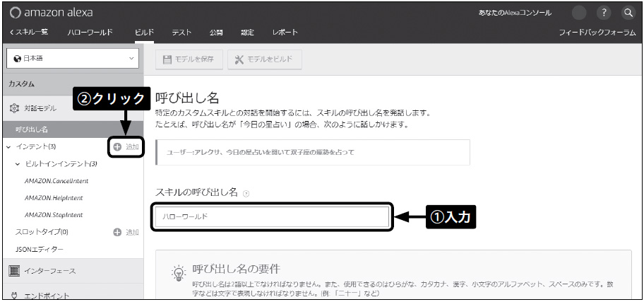644x302 pixels.
Task: Click the エンドポイント plug icon
Action: [x=14, y=296]
